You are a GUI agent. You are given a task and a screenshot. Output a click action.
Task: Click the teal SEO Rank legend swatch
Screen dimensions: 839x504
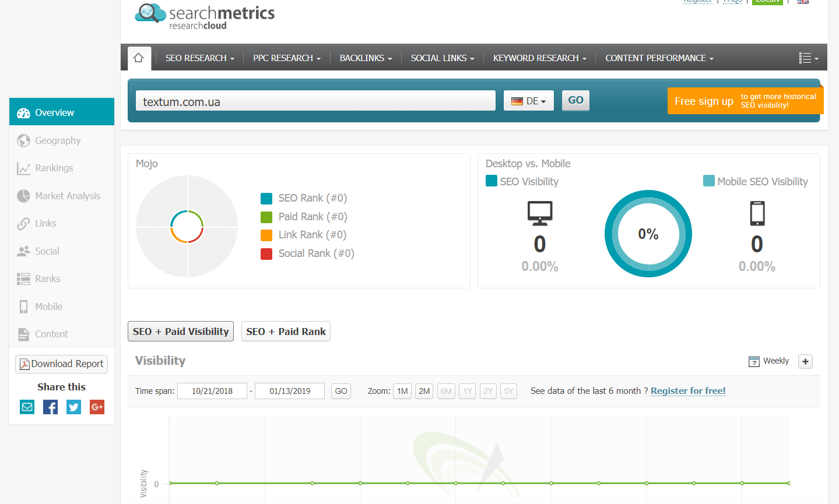[x=266, y=199]
